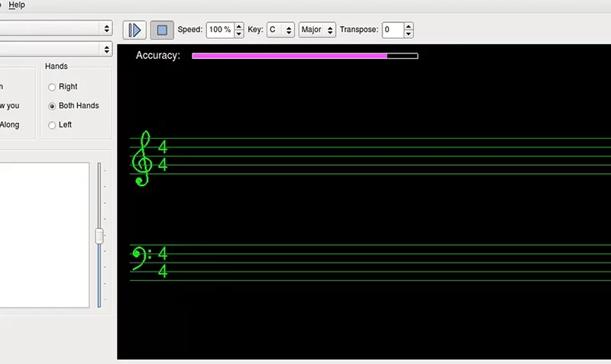Increase speed with the up arrow
The height and width of the screenshot is (364, 611).
pos(239,26)
